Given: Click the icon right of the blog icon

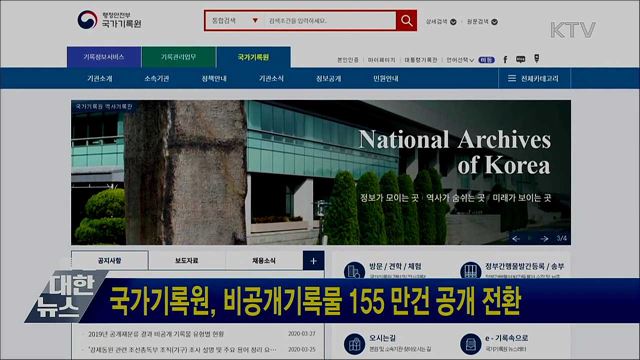Looking at the screenshot, I should click(536, 59).
